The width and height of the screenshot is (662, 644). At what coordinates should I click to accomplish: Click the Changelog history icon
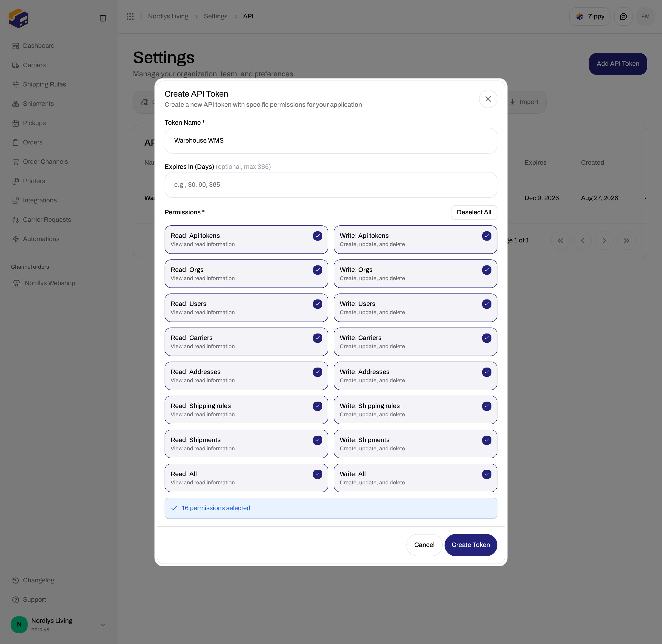[16, 580]
